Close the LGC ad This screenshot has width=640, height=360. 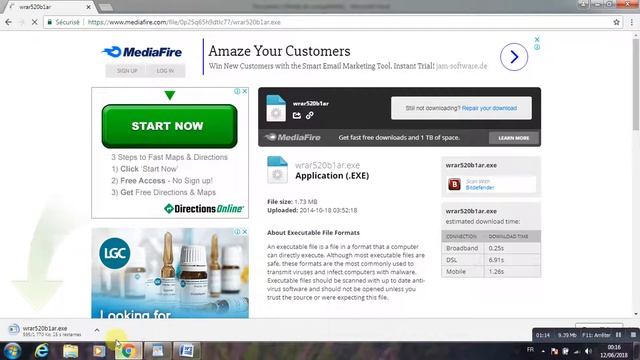245,231
